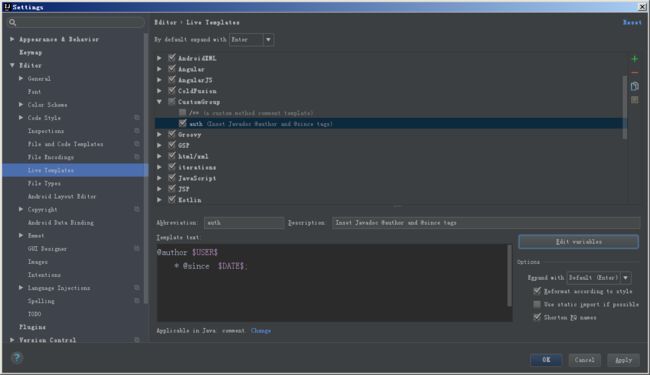Expand the Kotlin template group
Image resolution: width=650 pixels, height=375 pixels.
pos(160,200)
